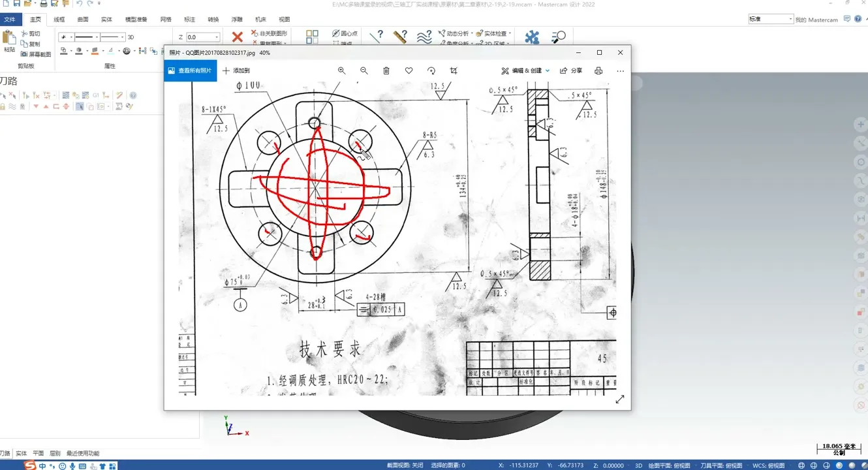The width and height of the screenshot is (868, 470).
Task: Toggle 3D mode in status bar
Action: point(639,465)
